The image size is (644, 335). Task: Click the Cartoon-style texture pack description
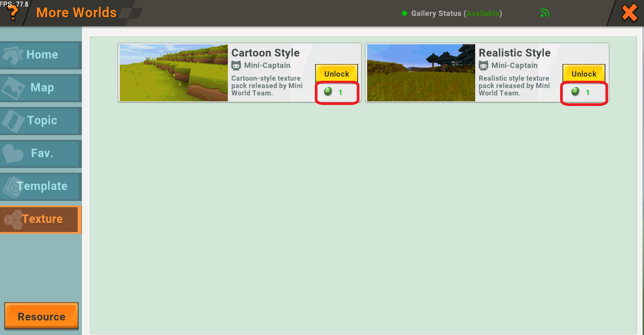pos(267,86)
